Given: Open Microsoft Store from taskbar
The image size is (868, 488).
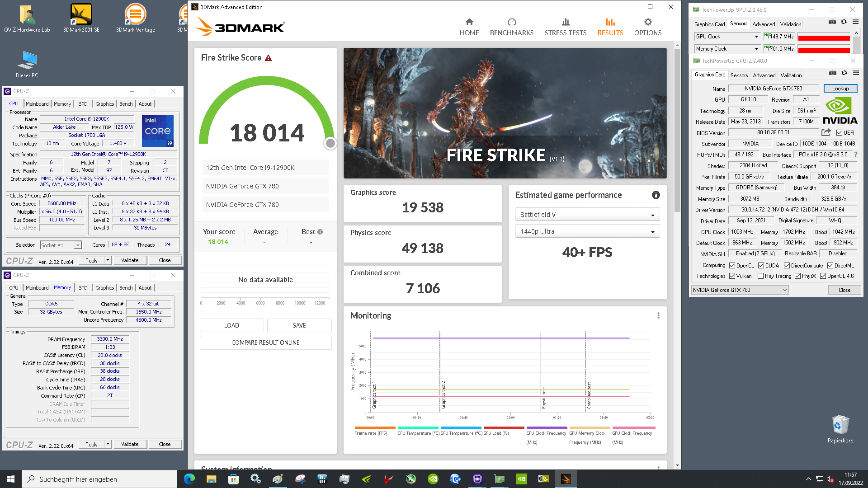Looking at the screenshot, I should click(x=233, y=479).
